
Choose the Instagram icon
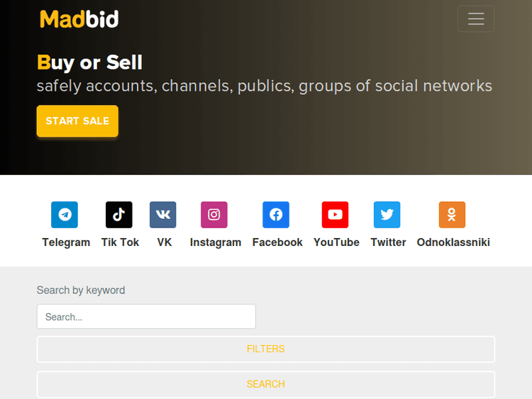tap(214, 214)
